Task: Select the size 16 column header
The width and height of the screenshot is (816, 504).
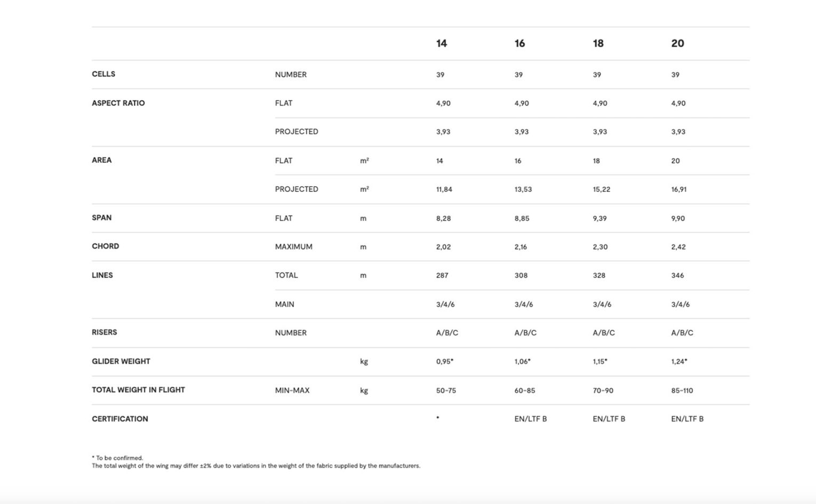Action: [x=519, y=44]
